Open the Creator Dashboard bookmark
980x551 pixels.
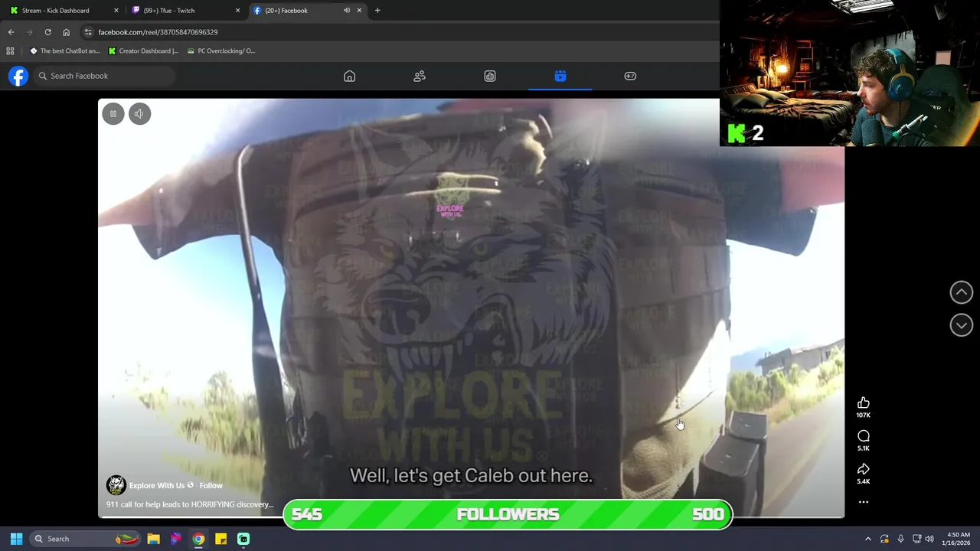[x=143, y=51]
